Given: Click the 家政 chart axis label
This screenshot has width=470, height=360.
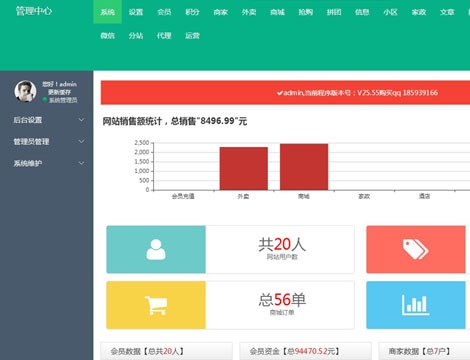Looking at the screenshot, I should pos(364,196).
